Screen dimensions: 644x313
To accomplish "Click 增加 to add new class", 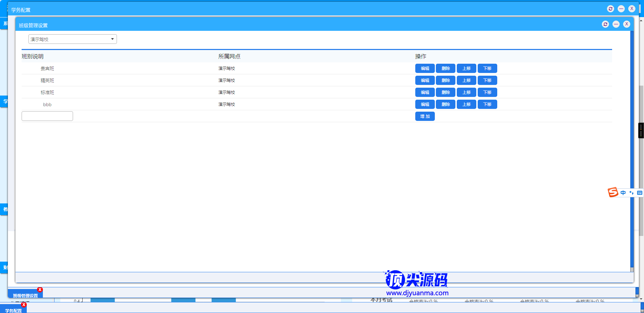I will [425, 116].
